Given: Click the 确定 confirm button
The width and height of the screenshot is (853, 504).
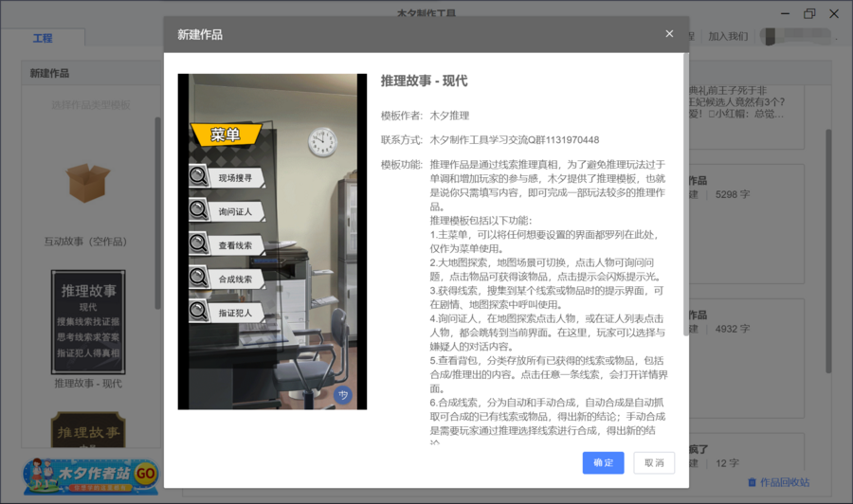Looking at the screenshot, I should (603, 463).
